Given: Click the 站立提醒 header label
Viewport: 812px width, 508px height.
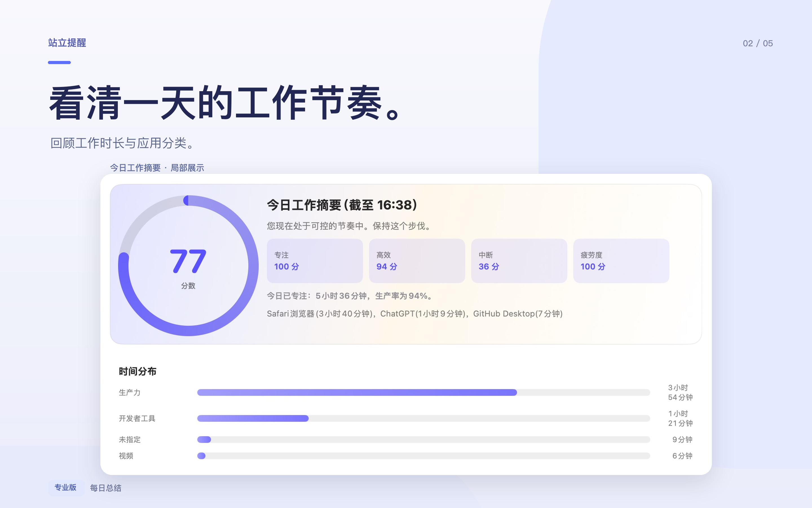Looking at the screenshot, I should point(67,43).
